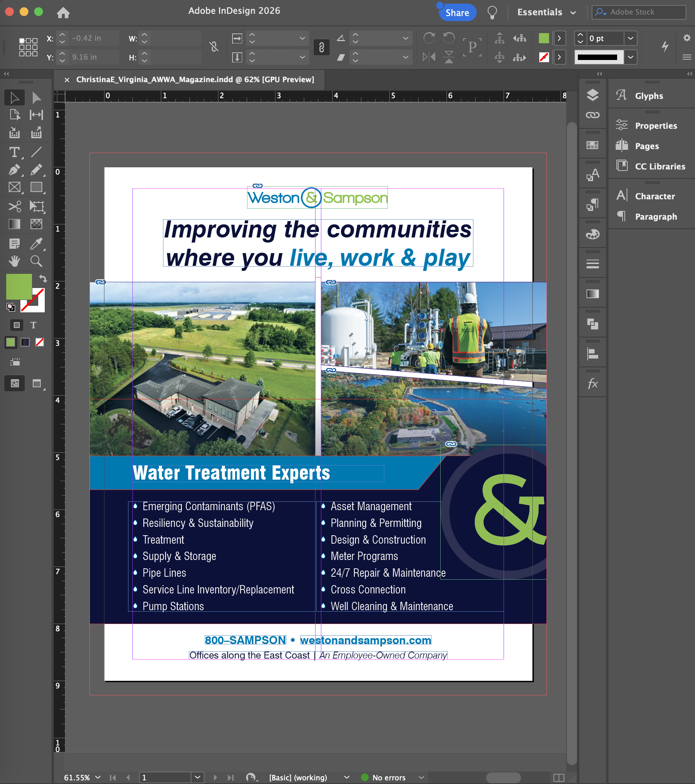Go to the next page

[x=215, y=777]
